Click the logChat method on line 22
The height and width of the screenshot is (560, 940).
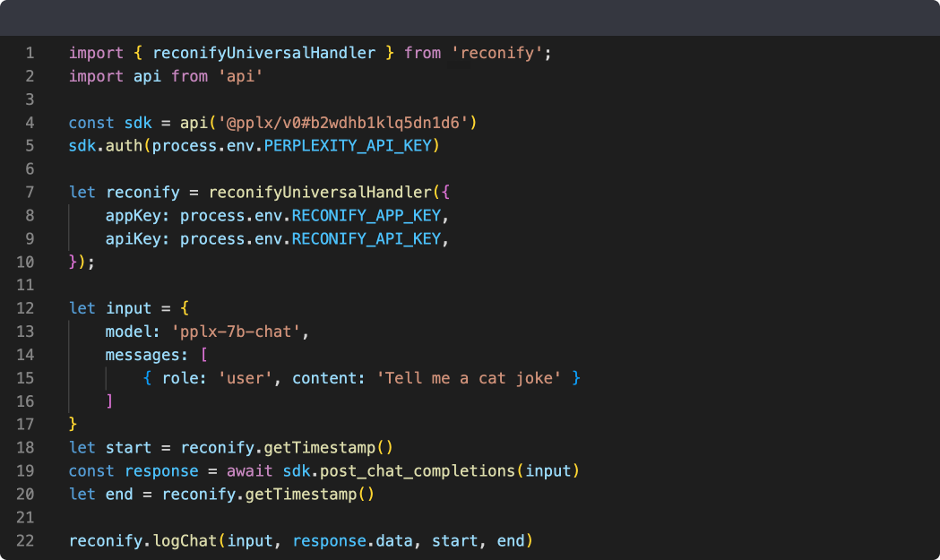click(185, 540)
